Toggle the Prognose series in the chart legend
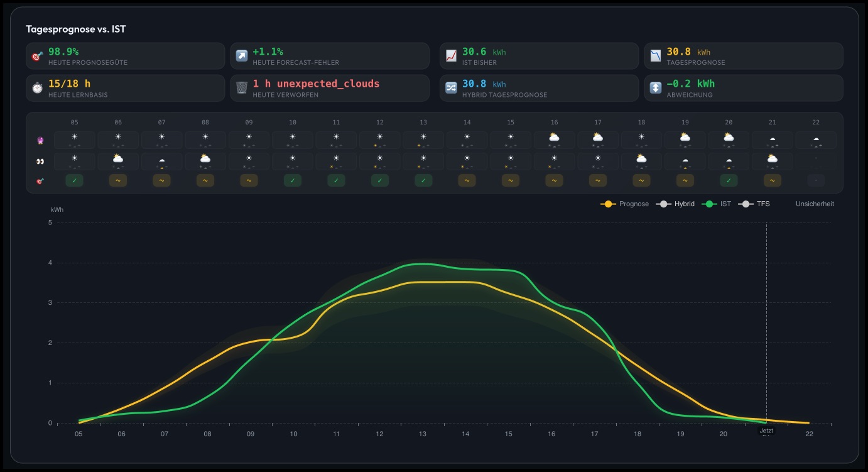This screenshot has height=472, width=868. click(x=625, y=204)
